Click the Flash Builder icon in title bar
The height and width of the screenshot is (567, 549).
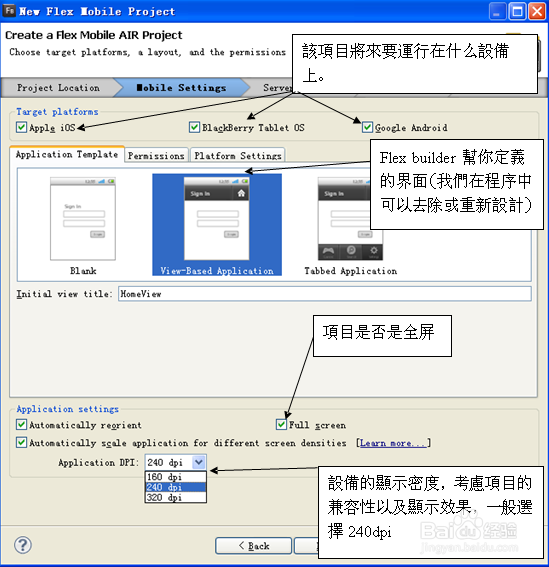pyautogui.click(x=9, y=10)
